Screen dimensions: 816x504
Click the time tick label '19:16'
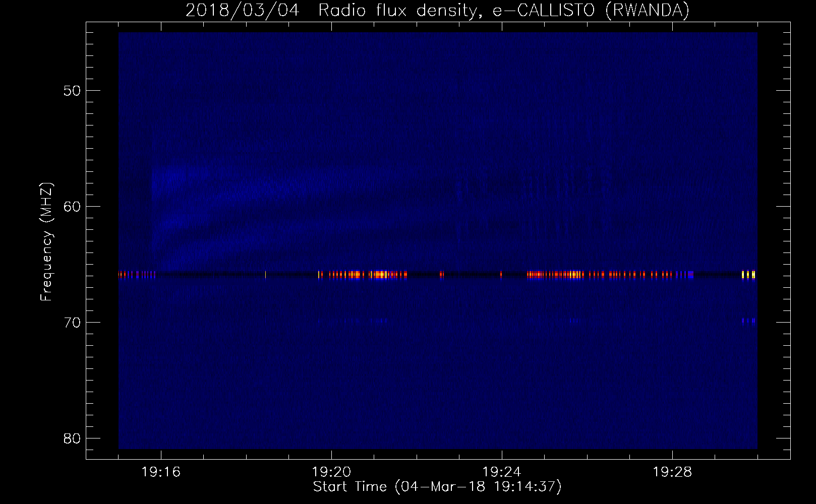pos(161,472)
